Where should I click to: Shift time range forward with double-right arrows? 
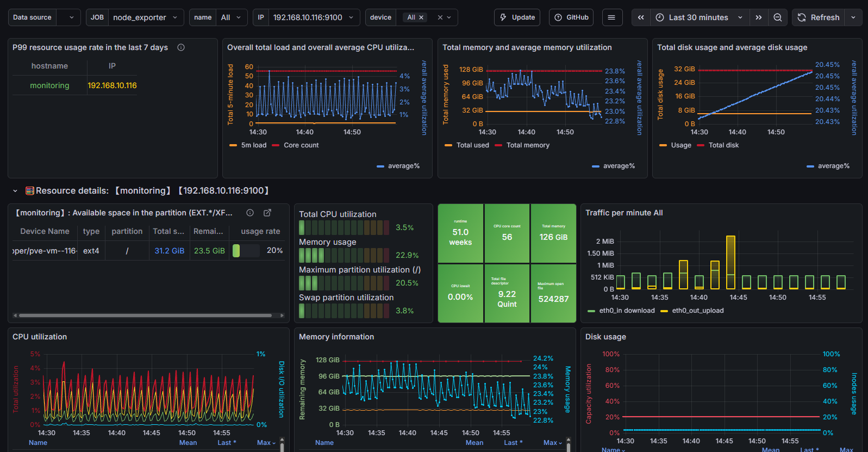pyautogui.click(x=759, y=17)
